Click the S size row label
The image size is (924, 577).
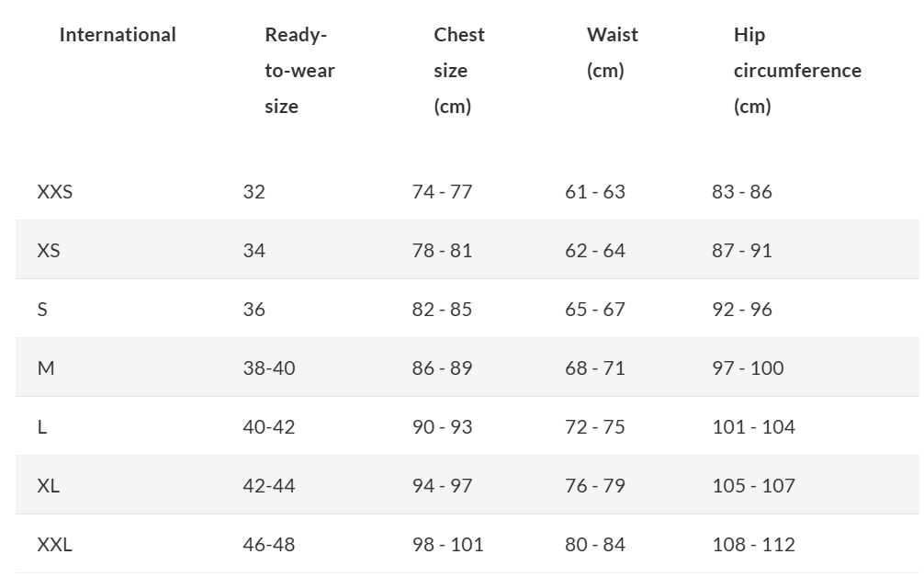click(x=42, y=310)
